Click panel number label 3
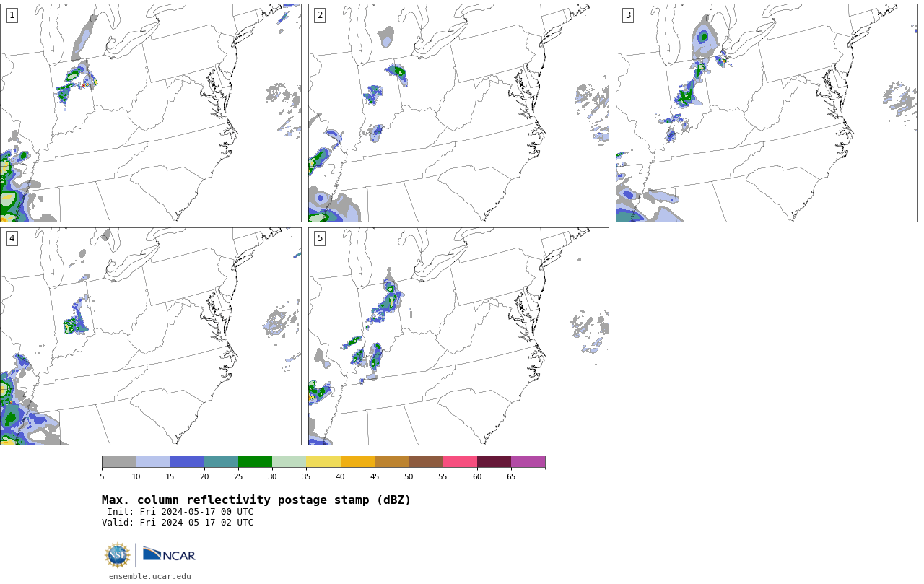Image resolution: width=924 pixels, height=584 pixels. coord(627,15)
